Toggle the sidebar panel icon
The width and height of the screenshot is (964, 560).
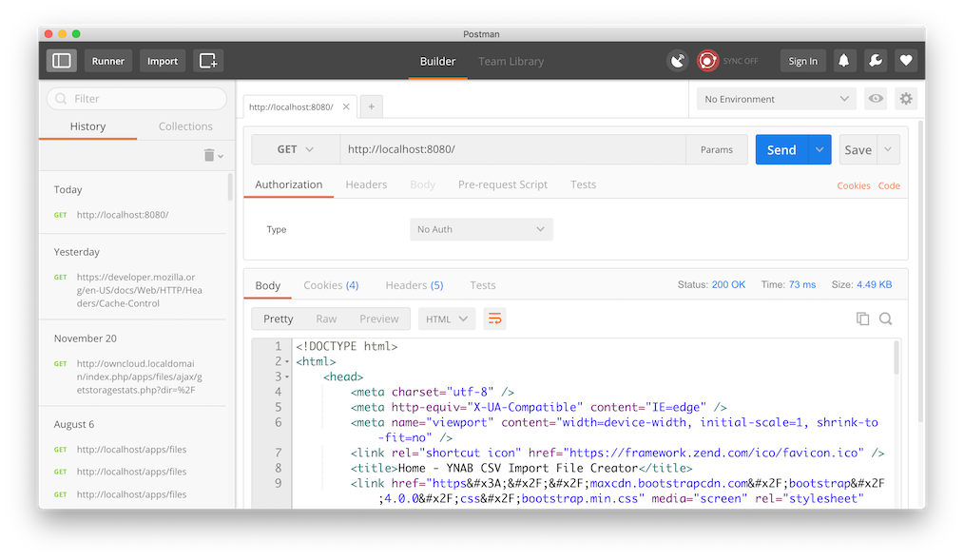[62, 61]
